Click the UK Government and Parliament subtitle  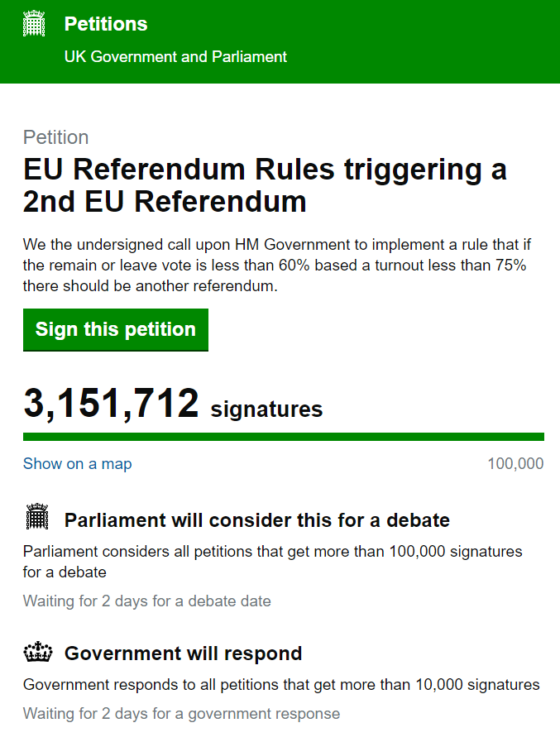click(x=175, y=57)
